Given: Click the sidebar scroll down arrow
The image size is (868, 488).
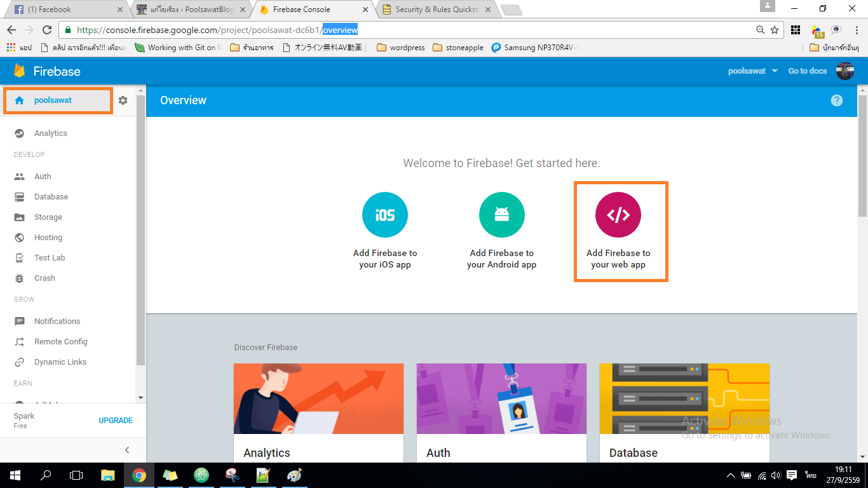Looking at the screenshot, I should (x=140, y=398).
